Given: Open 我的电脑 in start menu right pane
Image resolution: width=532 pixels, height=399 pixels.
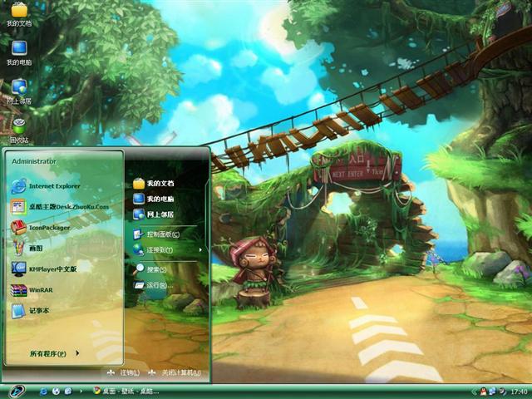Looking at the screenshot, I should click(x=153, y=199).
